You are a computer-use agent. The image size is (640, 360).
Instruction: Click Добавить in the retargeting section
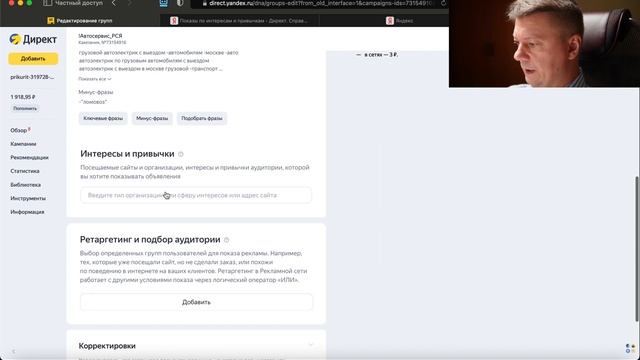coord(196,302)
